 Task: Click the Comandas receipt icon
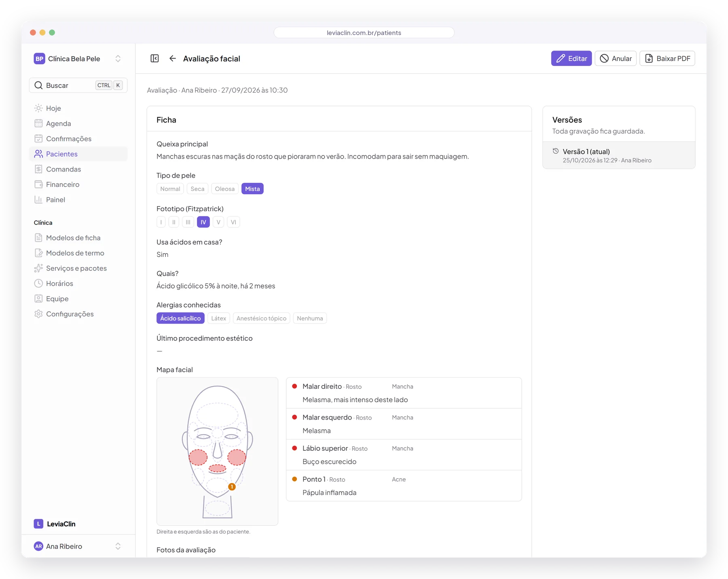click(38, 169)
